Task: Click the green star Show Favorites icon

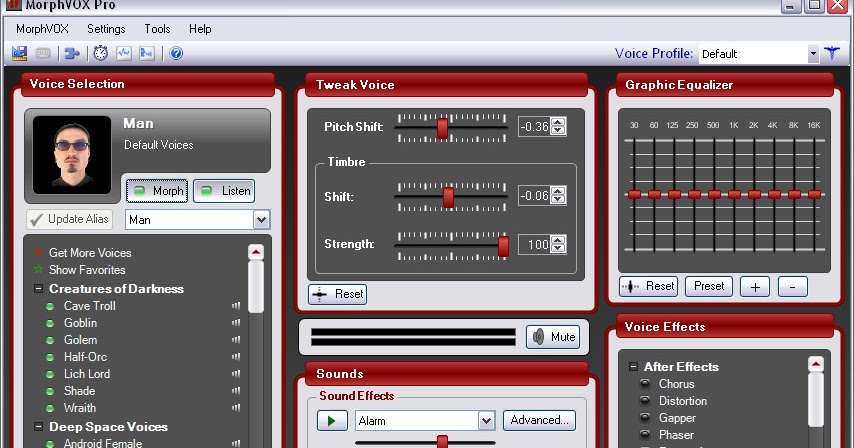Action: pyautogui.click(x=39, y=270)
